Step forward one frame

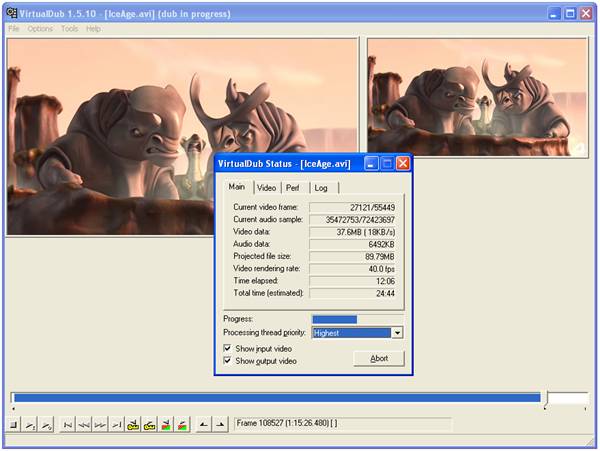(100, 425)
